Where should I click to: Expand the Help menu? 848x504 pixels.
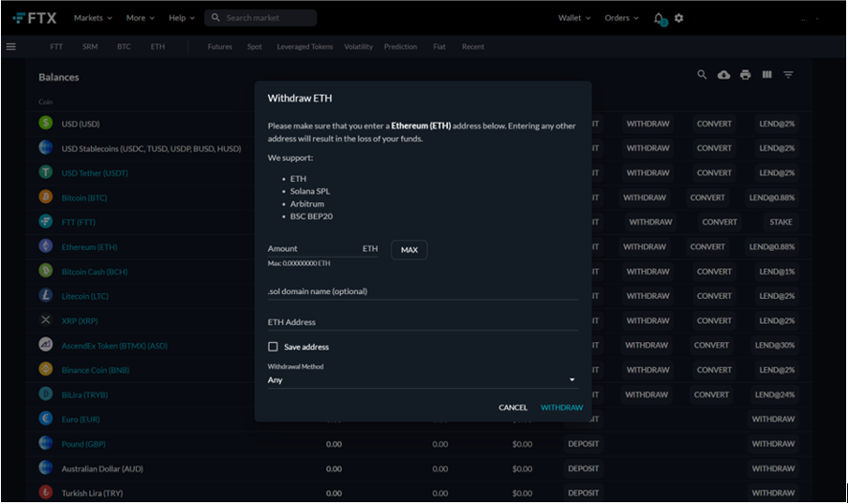pos(181,18)
